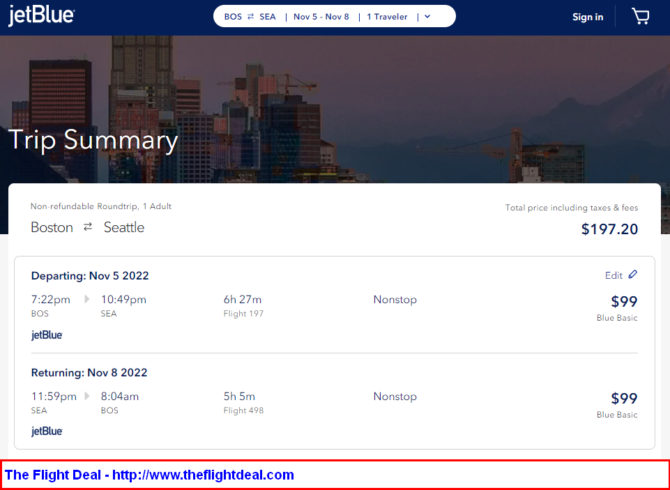Viewport: 670px width, 490px height.
Task: Click the 8:04am arrival time
Action: [120, 396]
